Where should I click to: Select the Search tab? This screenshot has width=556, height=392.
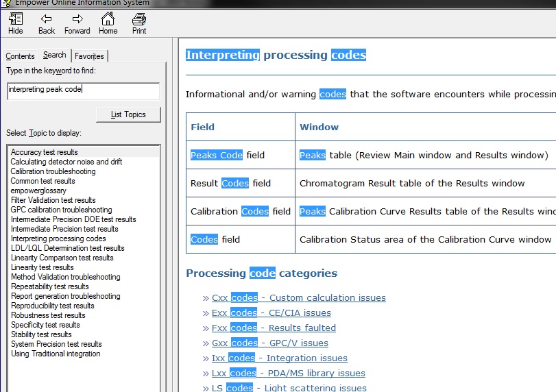[x=54, y=56]
